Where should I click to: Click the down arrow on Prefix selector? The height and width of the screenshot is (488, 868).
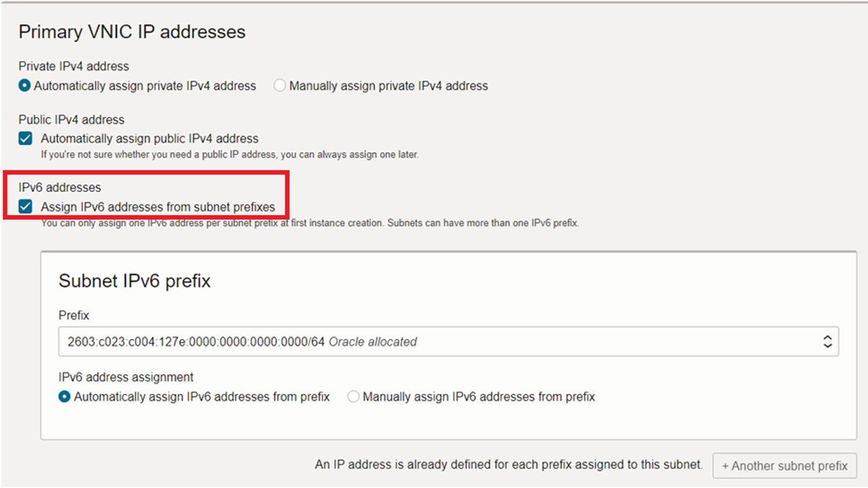click(829, 345)
